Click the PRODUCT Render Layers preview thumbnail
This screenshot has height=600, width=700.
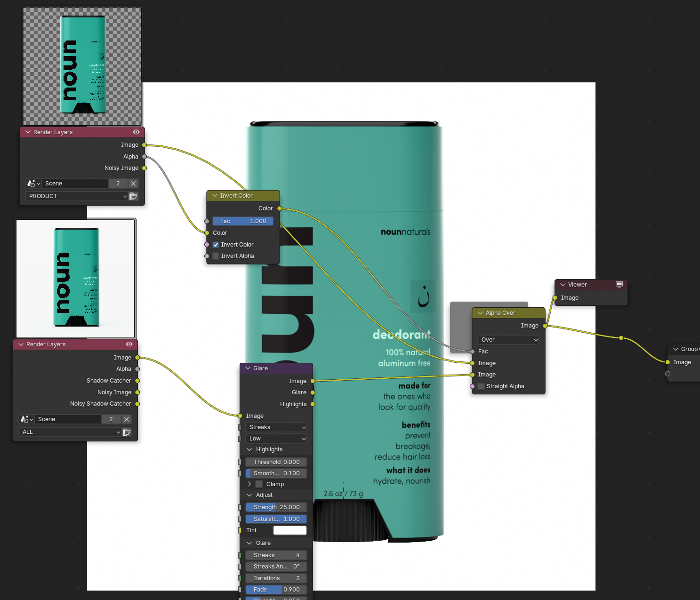coord(82,66)
